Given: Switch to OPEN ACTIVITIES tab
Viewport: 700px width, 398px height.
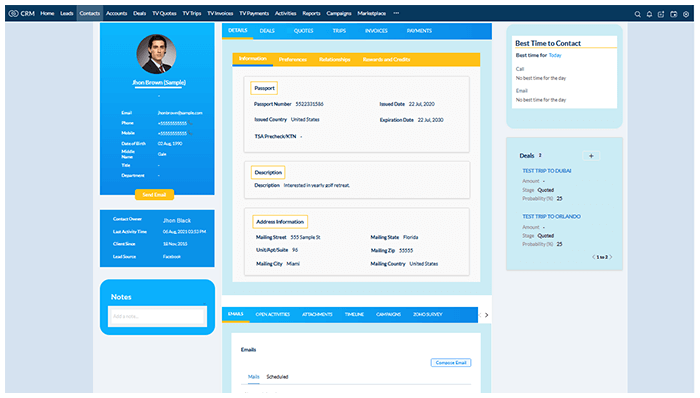Looking at the screenshot, I should 273,315.
